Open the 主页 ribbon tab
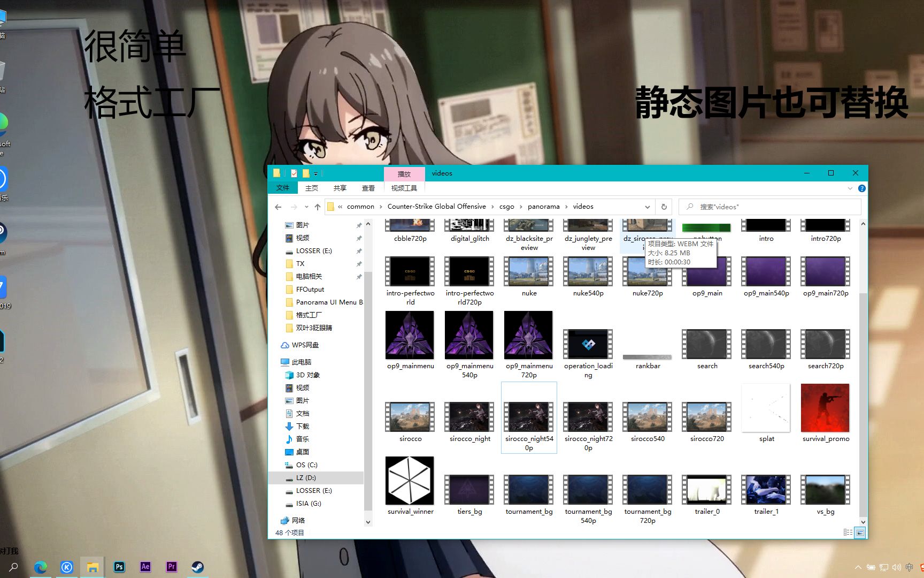The height and width of the screenshot is (578, 924). (x=312, y=188)
